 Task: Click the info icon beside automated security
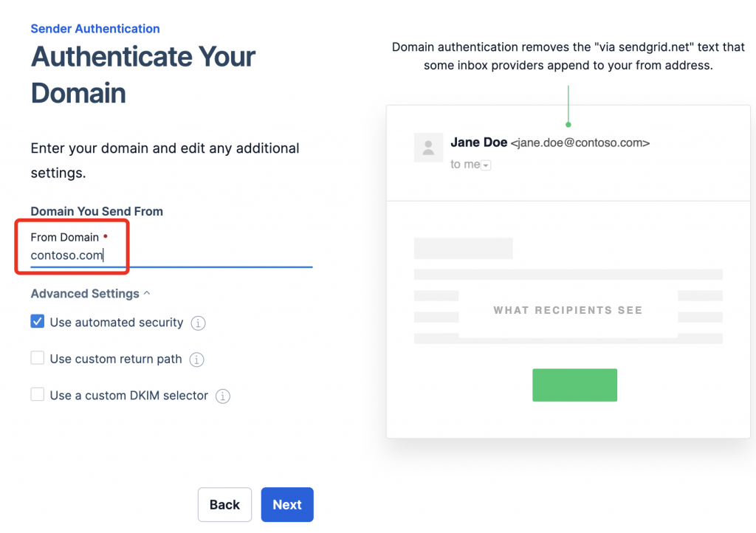click(198, 323)
